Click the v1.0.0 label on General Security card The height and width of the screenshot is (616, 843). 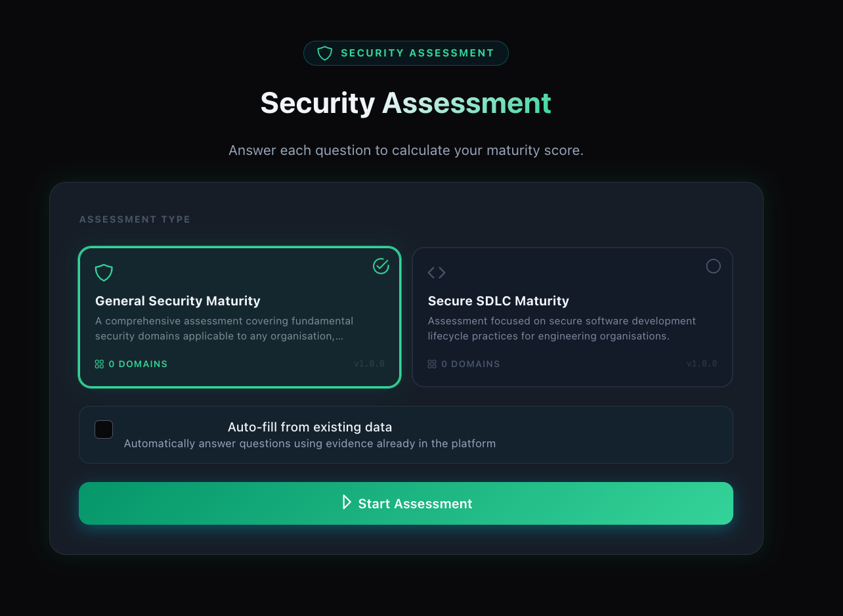point(369,364)
